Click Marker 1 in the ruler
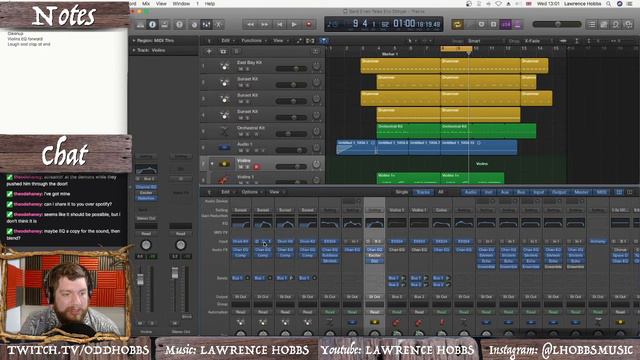 389,54
